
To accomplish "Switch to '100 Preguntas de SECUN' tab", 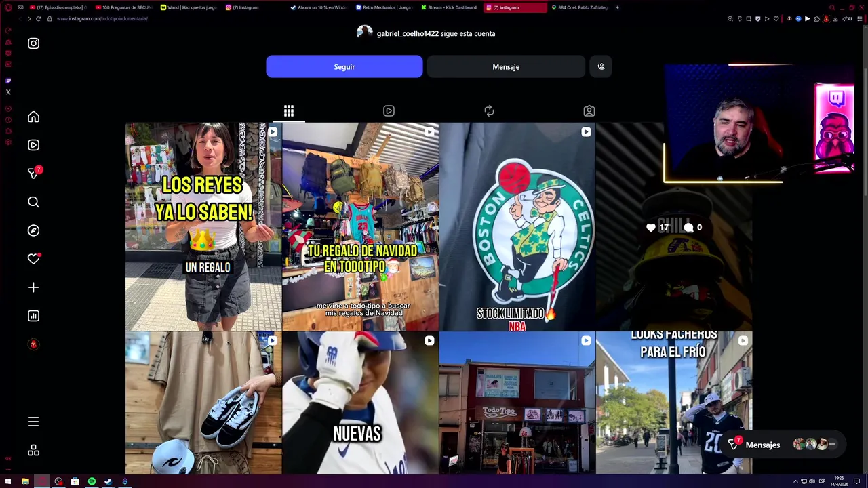I will coord(123,7).
